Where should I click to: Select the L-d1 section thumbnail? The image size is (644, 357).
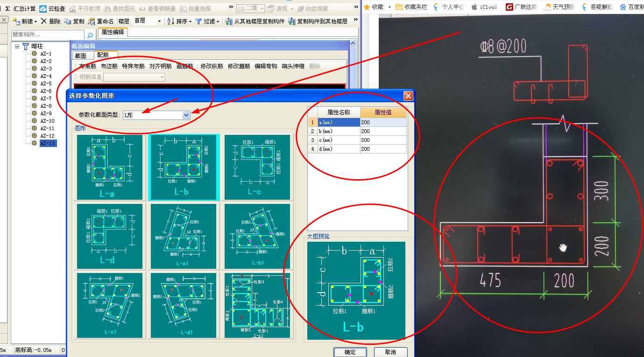pyautogui.click(x=184, y=305)
